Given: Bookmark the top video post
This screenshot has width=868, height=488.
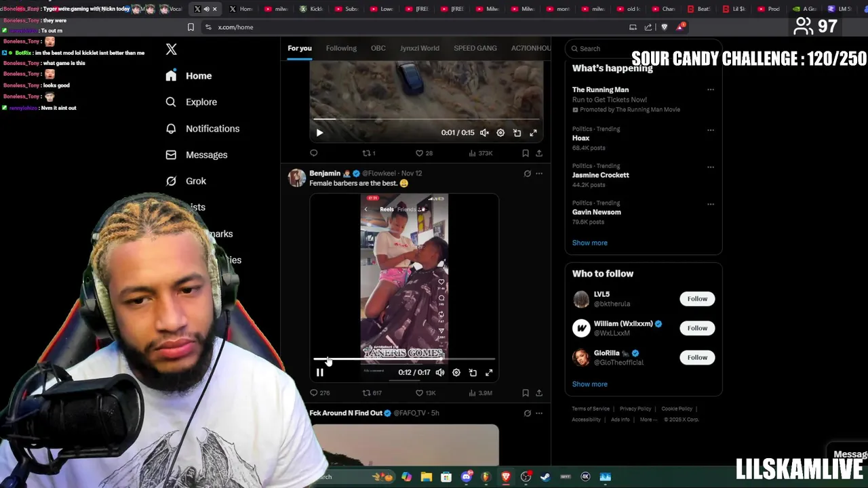Looking at the screenshot, I should pyautogui.click(x=526, y=153).
